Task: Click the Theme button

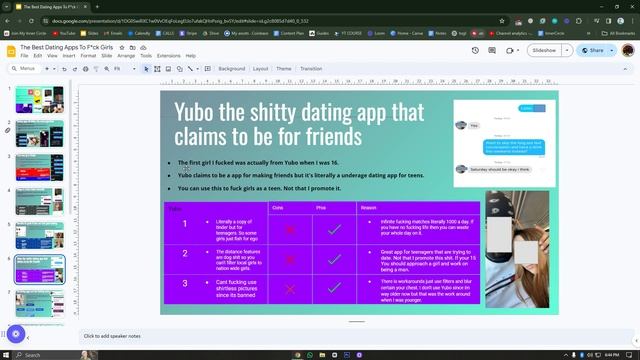Action: 284,69
